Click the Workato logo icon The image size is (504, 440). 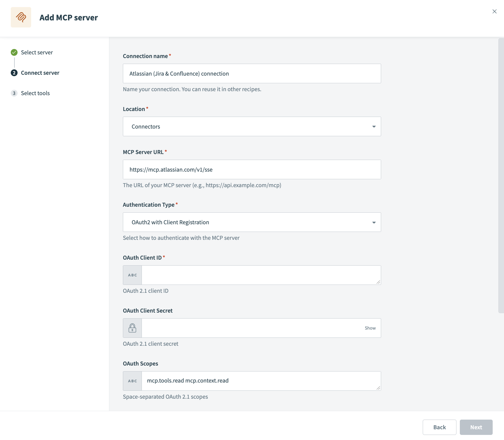coord(21,17)
